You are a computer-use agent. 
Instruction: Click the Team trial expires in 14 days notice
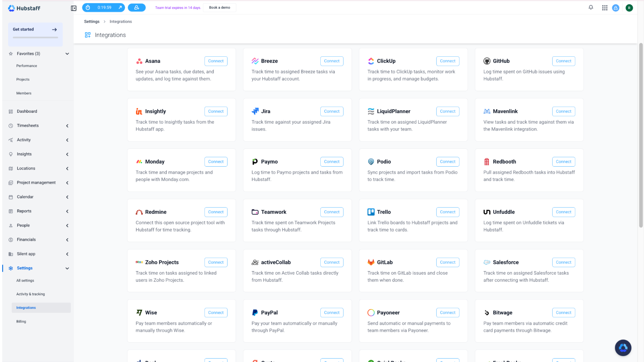coord(178,8)
